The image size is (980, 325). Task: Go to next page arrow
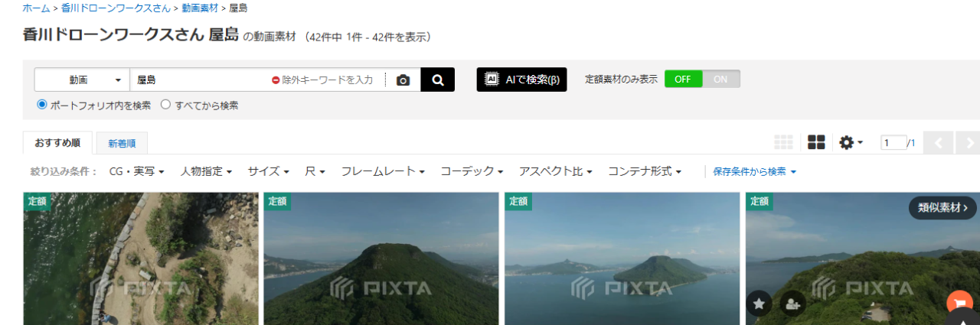tap(969, 143)
